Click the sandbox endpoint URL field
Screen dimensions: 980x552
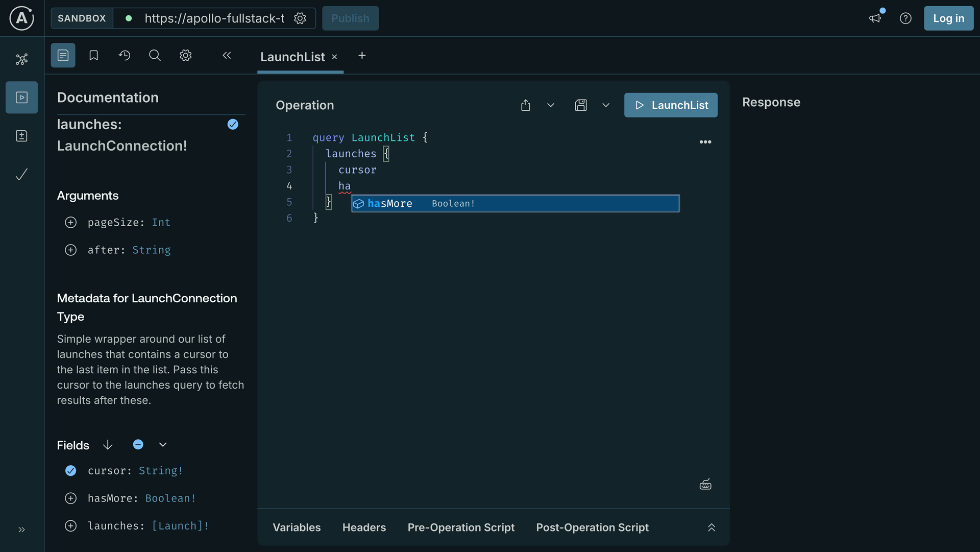tap(214, 18)
